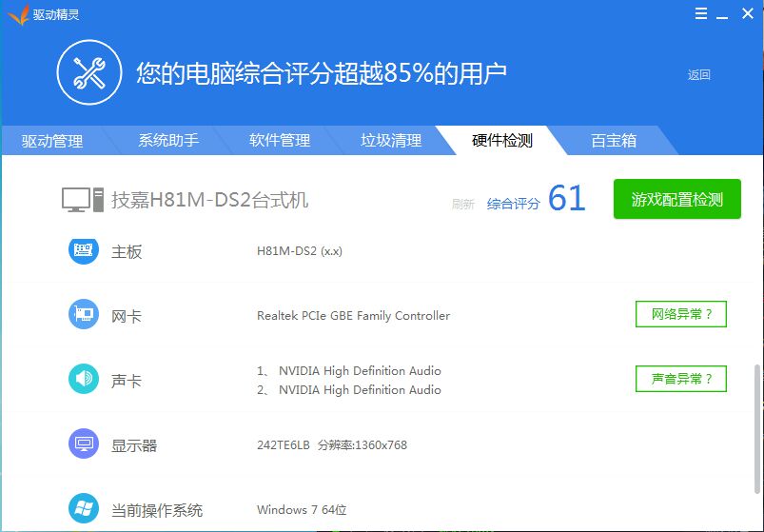Click the 主板 motherboard icon

[x=84, y=250]
